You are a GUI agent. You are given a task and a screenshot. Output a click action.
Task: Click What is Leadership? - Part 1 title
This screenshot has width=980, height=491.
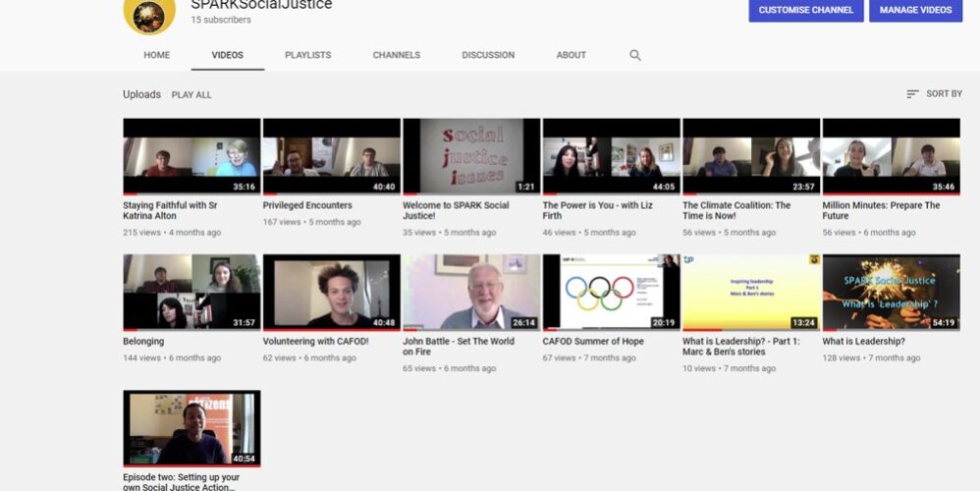[740, 347]
